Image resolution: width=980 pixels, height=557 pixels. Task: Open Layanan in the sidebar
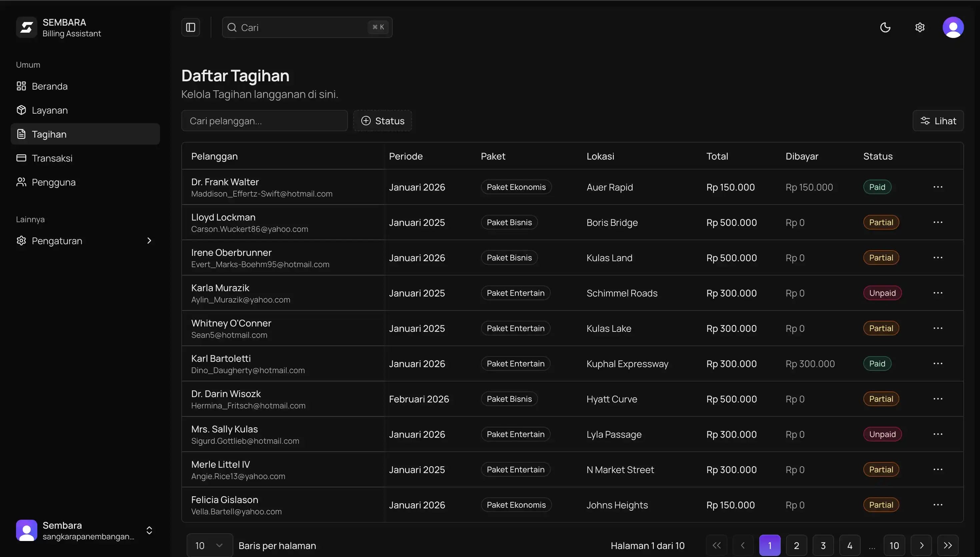[50, 110]
